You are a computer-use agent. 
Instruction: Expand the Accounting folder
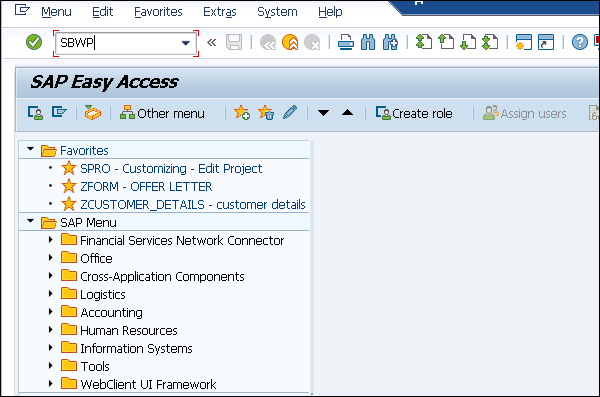coord(51,312)
